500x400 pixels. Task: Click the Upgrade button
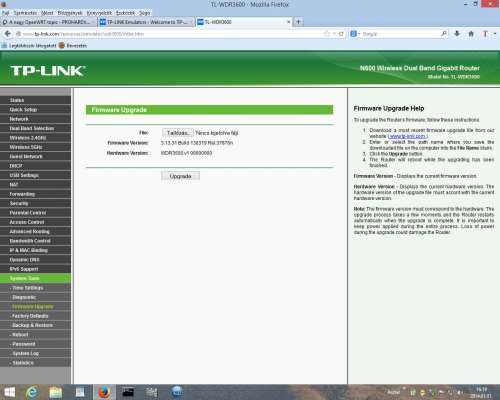click(x=180, y=176)
